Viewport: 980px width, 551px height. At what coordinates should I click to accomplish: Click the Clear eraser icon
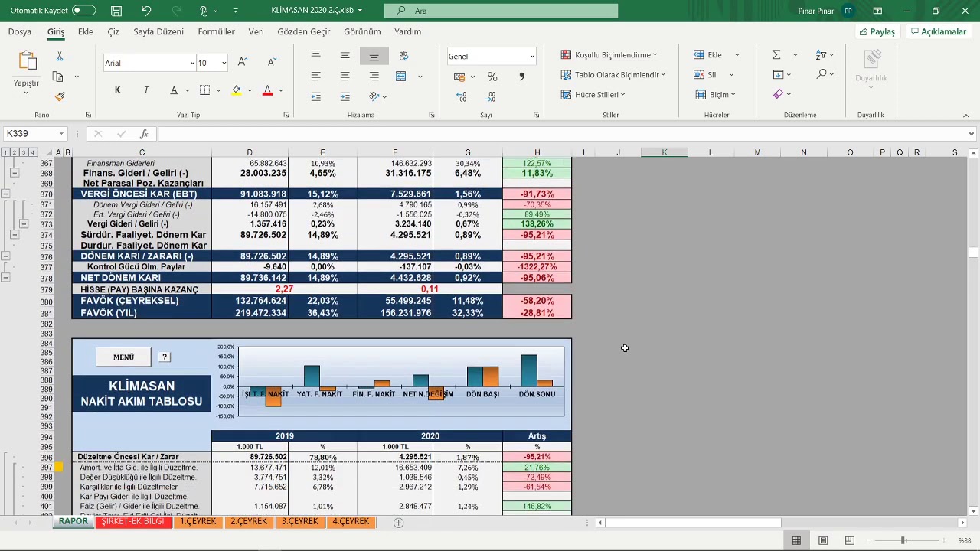point(778,94)
